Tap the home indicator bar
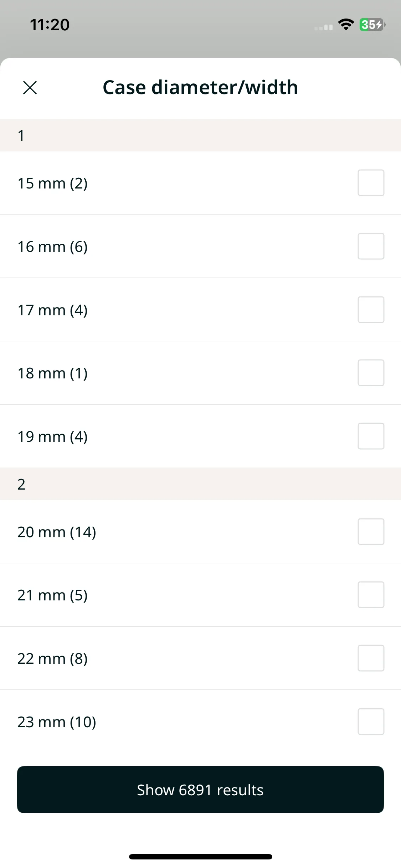The height and width of the screenshot is (868, 401). tap(200, 857)
